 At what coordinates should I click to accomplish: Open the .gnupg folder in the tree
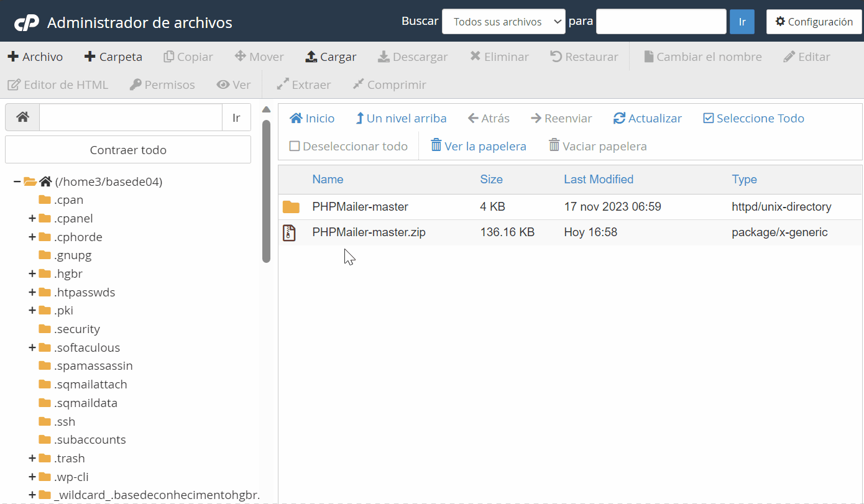[65, 255]
